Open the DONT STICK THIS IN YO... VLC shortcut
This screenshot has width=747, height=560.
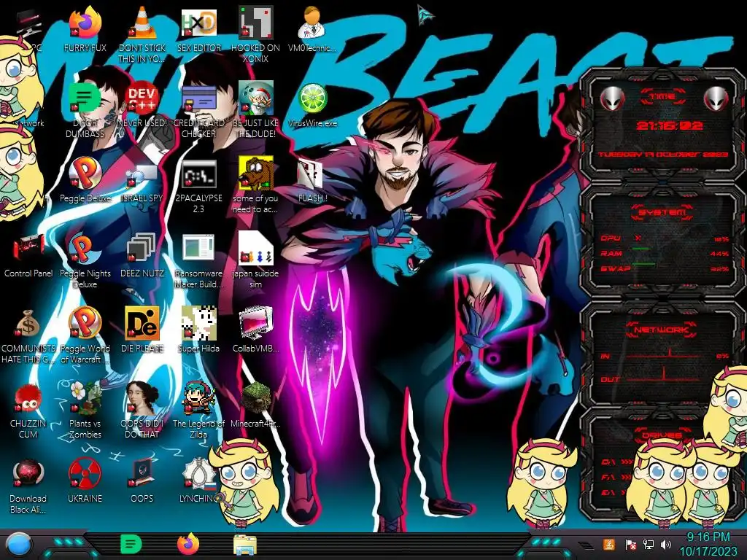(x=142, y=23)
